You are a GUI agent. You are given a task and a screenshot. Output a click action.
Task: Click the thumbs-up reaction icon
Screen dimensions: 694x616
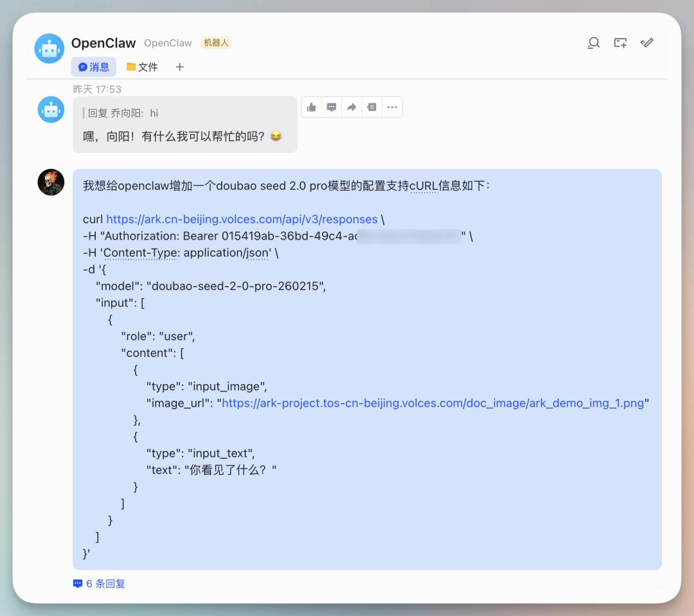click(312, 107)
